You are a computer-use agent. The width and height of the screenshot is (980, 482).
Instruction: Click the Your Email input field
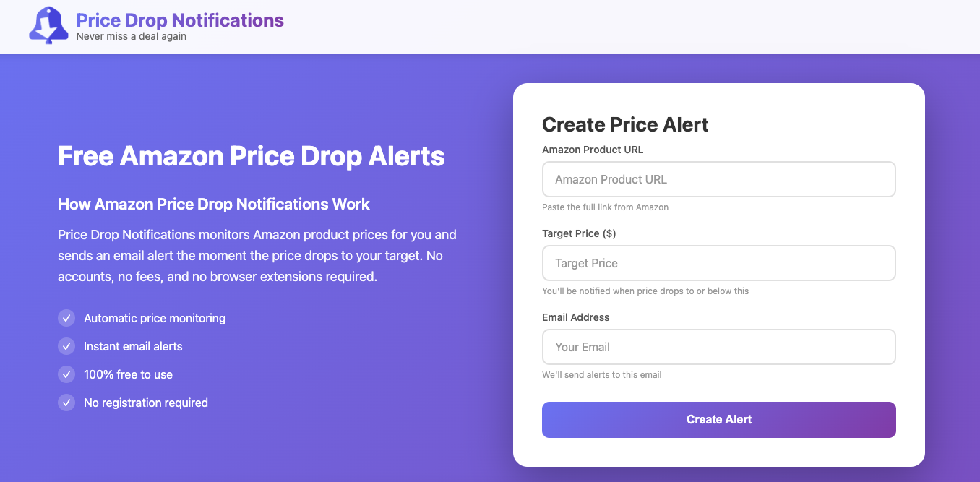(718, 347)
